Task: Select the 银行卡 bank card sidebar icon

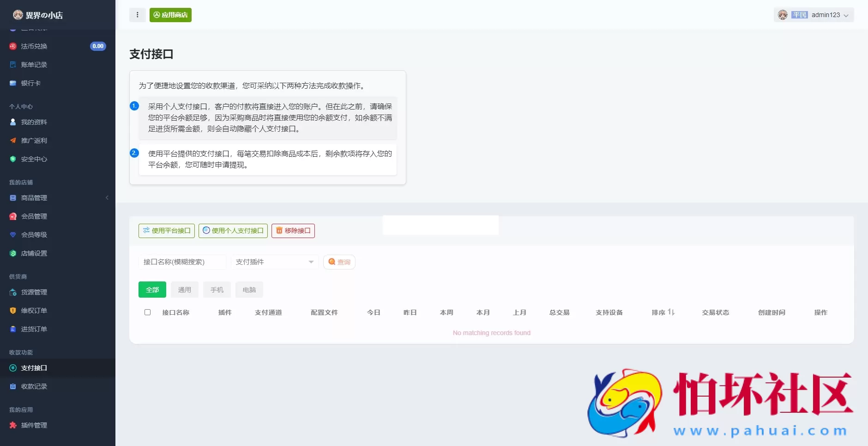Action: (x=12, y=83)
